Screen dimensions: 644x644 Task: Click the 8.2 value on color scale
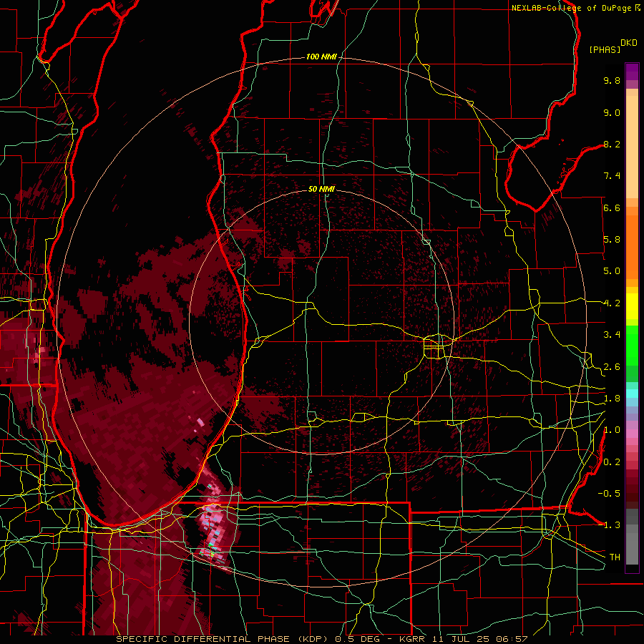[612, 144]
